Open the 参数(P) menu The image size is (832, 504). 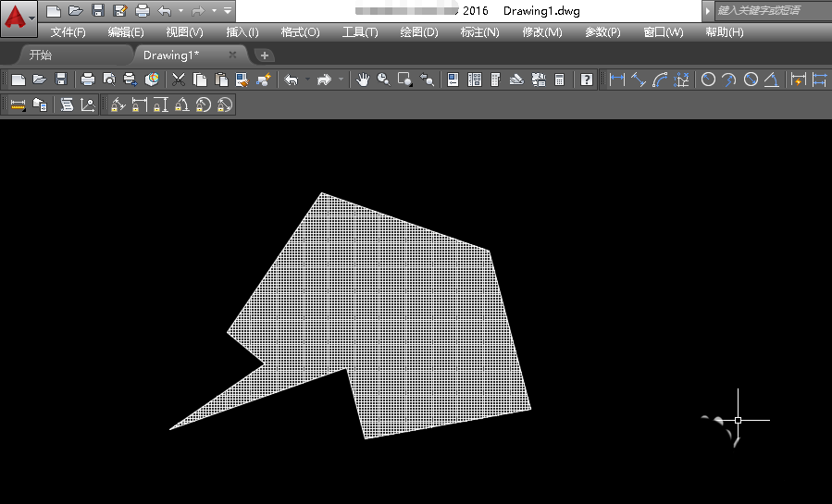coord(602,32)
